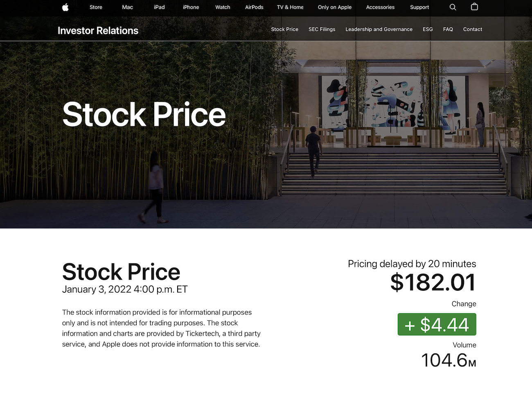Navigate to the iPad page

point(159,7)
